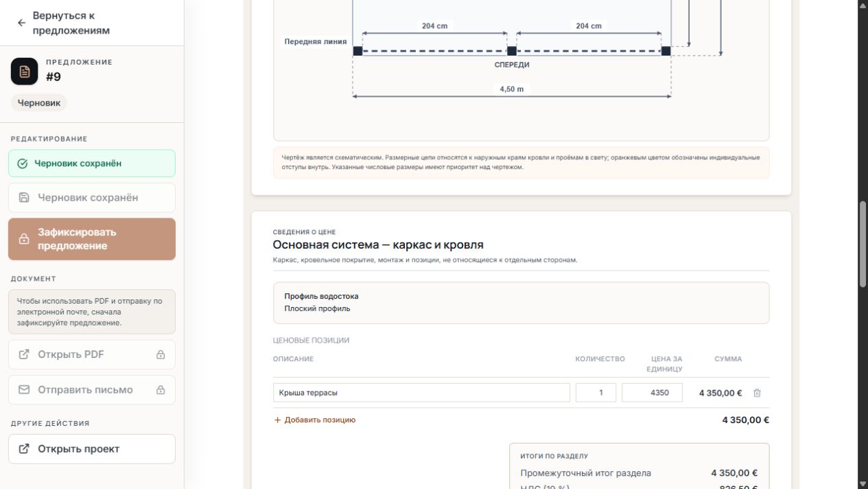The height and width of the screenshot is (489, 868).
Task: Click the Профиль водостока text
Action: (321, 296)
